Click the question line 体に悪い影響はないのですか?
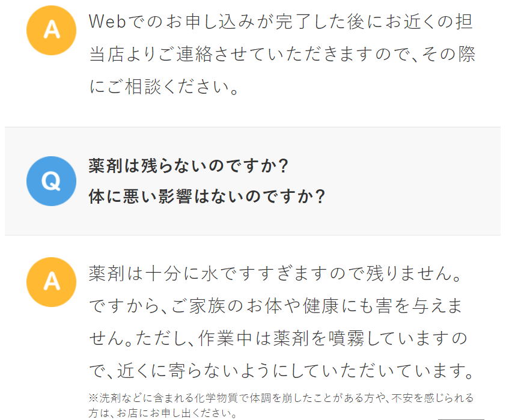Viewport: 506px width, 420px height. coord(207,196)
